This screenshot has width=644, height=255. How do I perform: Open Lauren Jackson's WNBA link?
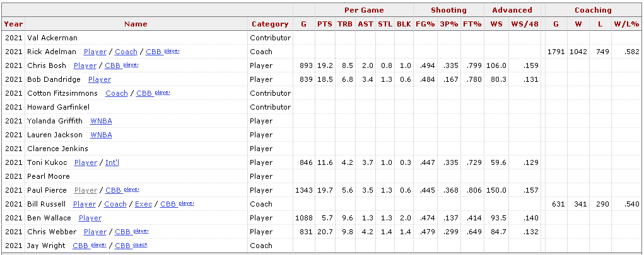click(x=101, y=135)
